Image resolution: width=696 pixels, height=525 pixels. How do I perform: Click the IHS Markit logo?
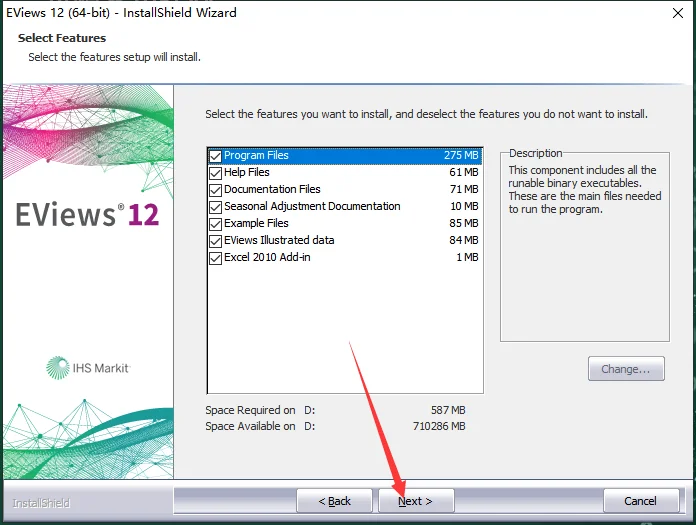87,368
